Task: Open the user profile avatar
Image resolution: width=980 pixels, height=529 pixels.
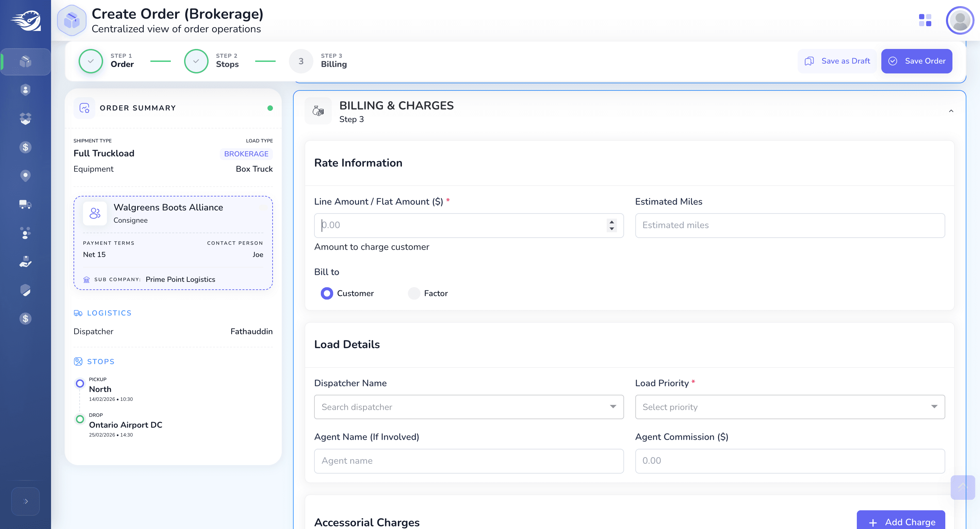Action: (x=960, y=20)
